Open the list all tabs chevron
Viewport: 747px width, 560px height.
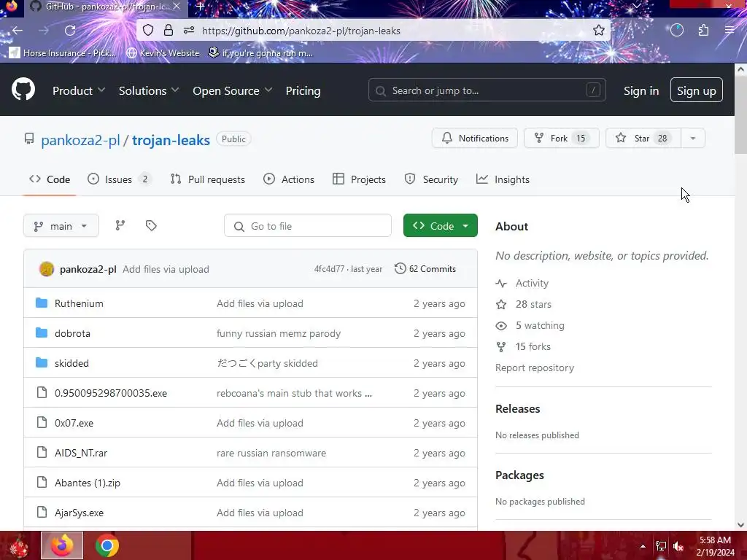point(636,6)
